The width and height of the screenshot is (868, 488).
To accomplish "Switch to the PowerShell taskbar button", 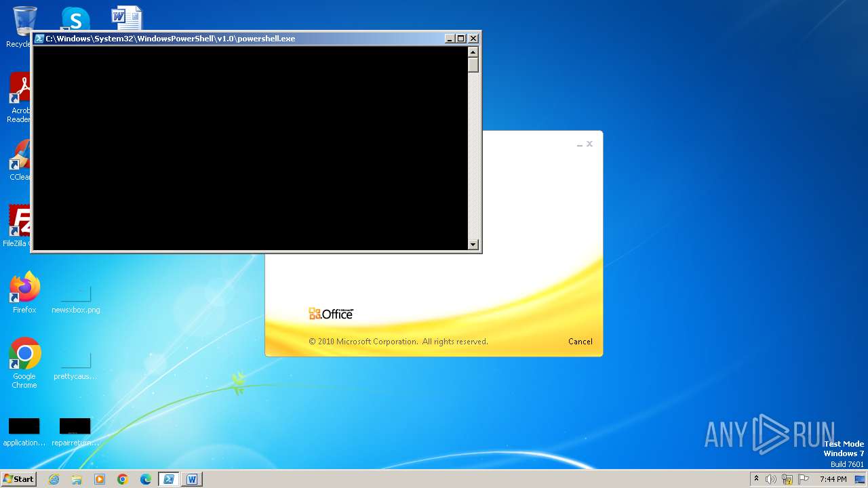I will point(169,479).
